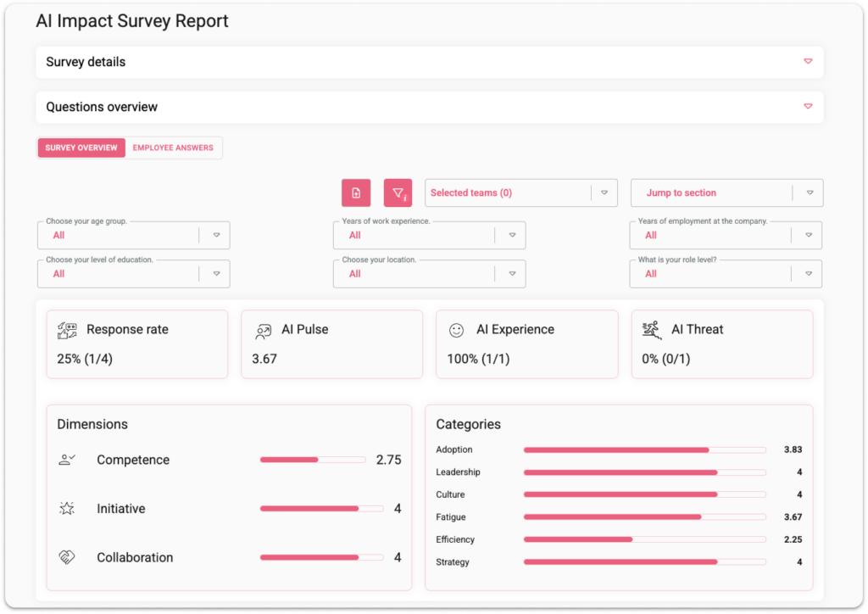Click the AI Experience value 100% (1/1)
Screen dimensions: 868x614
478,359
